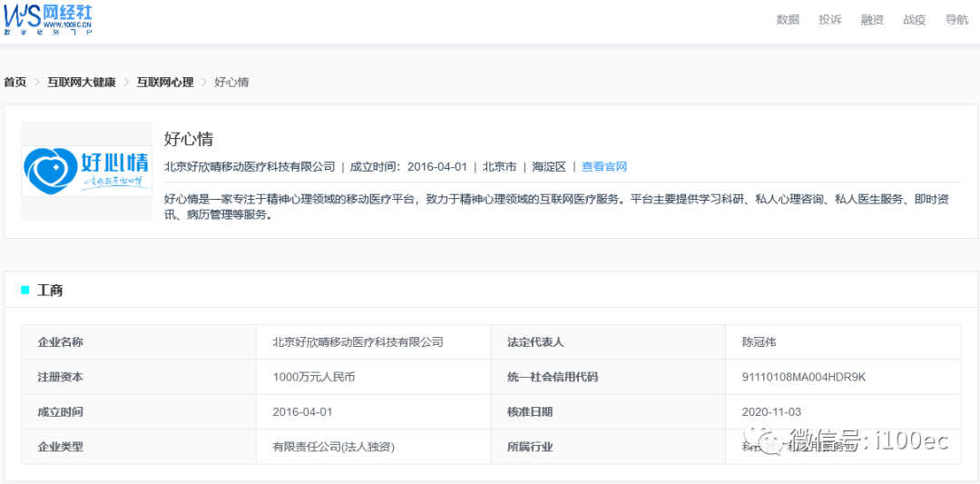The image size is (980, 484).
Task: Select the 1000万元人民币 value
Action: coord(314,377)
